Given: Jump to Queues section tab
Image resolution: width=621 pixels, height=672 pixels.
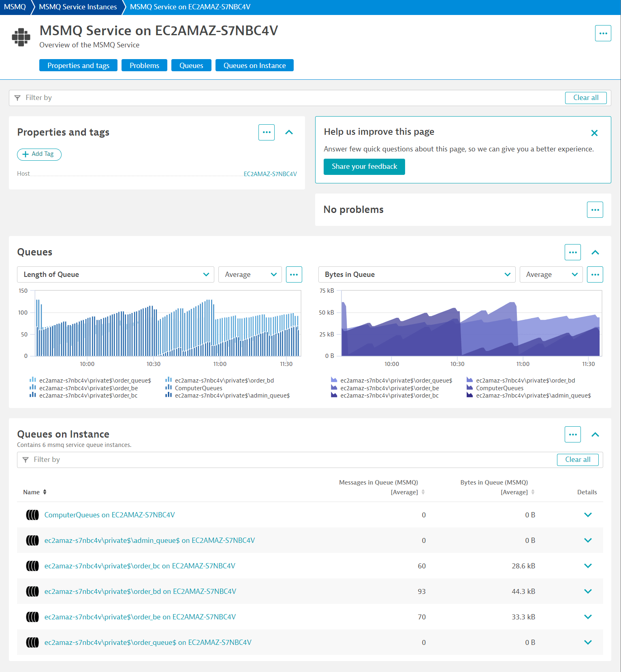Looking at the screenshot, I should click(x=191, y=65).
